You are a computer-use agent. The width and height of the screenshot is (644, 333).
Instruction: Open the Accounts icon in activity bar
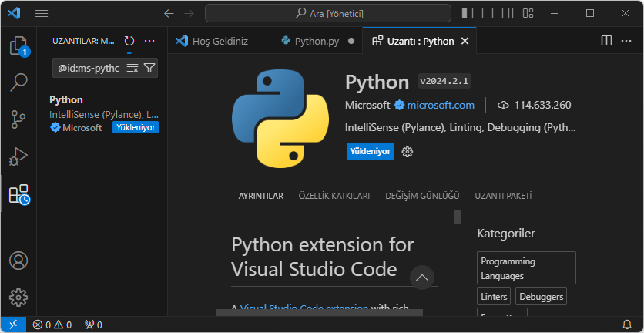pos(18,261)
